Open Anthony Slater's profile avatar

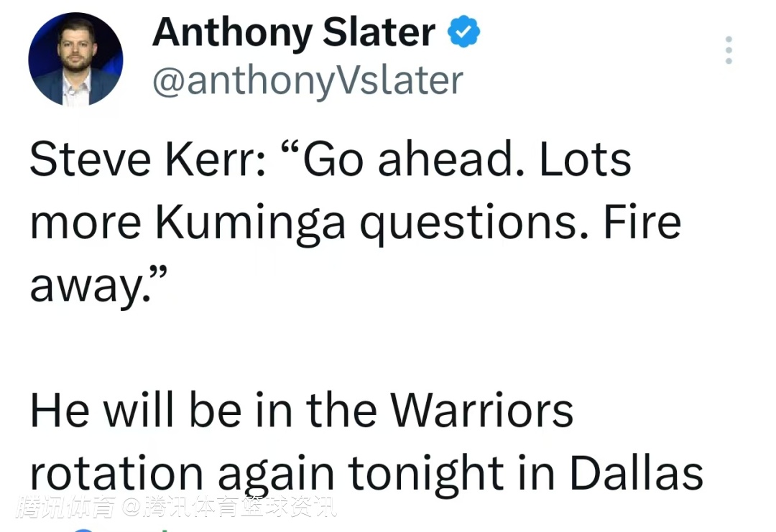tap(75, 60)
